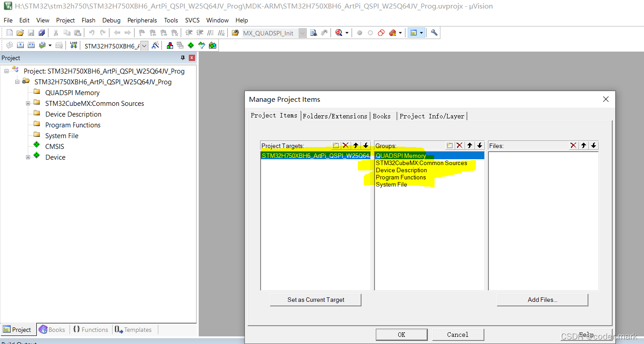Select Program Functions in Groups list
This screenshot has width=644, height=344.
tap(401, 177)
